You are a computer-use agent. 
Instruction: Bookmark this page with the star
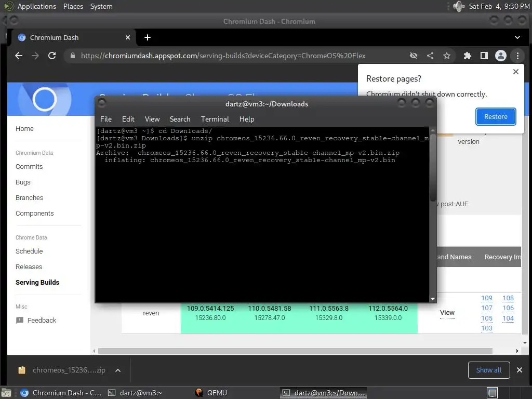[x=446, y=56]
